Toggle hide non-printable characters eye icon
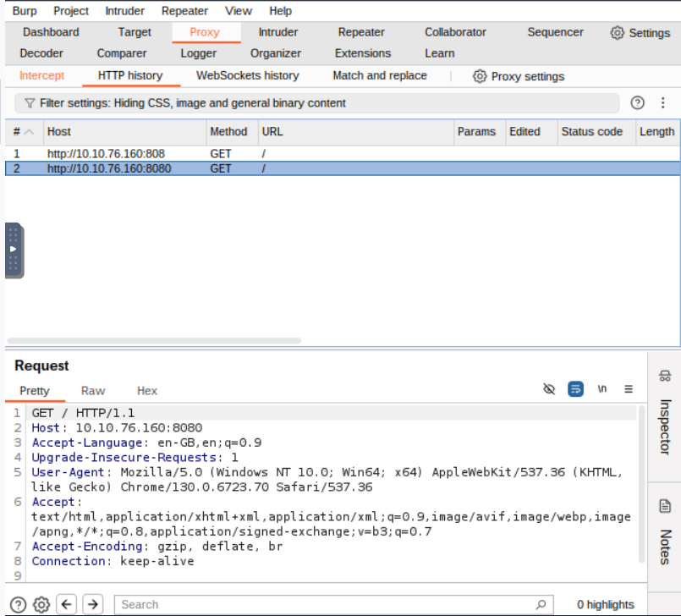This screenshot has width=681, height=616. pos(549,388)
